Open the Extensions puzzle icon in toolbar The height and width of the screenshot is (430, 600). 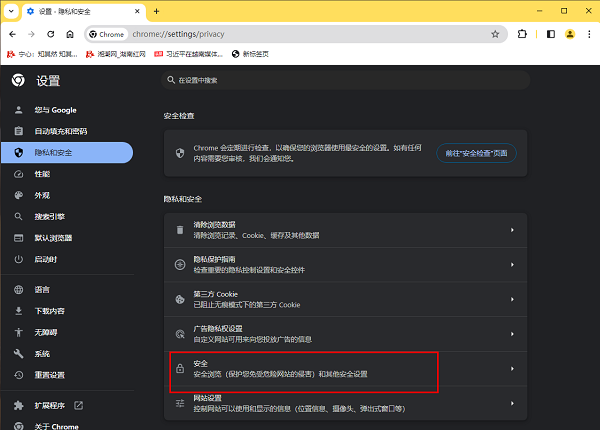[x=523, y=34]
